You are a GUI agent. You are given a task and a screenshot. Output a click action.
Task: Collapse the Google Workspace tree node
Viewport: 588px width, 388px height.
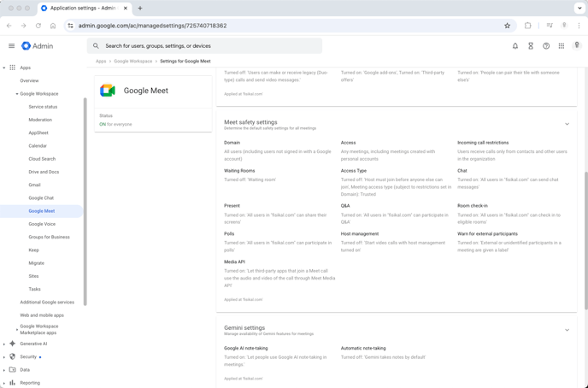17,94
